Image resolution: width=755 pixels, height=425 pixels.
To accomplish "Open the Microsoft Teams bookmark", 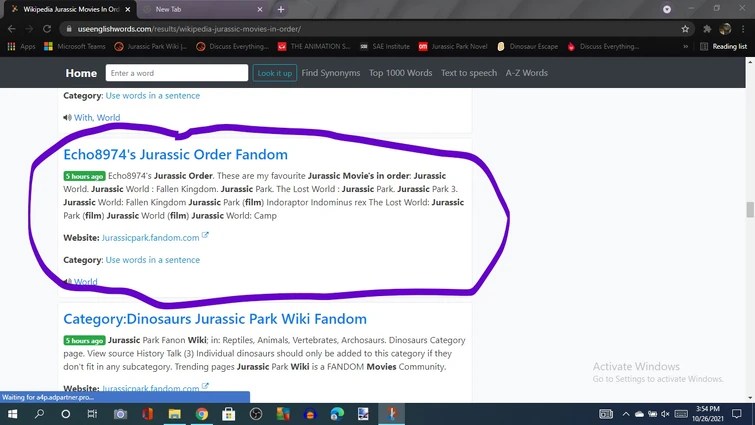I will click(x=75, y=46).
